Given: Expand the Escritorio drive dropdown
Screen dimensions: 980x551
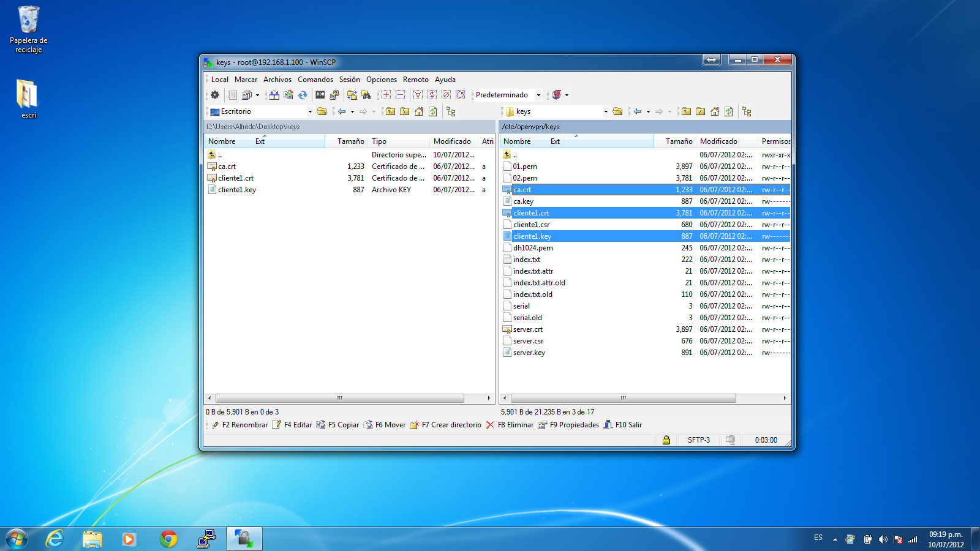Looking at the screenshot, I should pyautogui.click(x=310, y=111).
